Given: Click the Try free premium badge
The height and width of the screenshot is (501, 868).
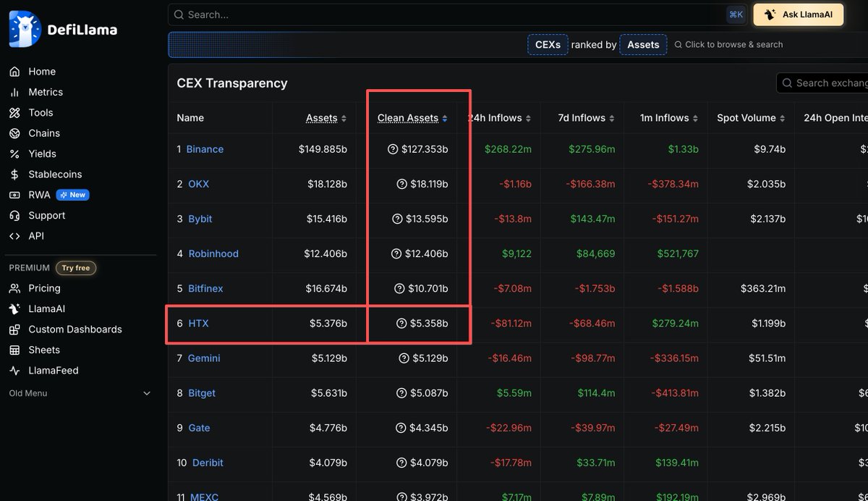Looking at the screenshot, I should [76, 268].
